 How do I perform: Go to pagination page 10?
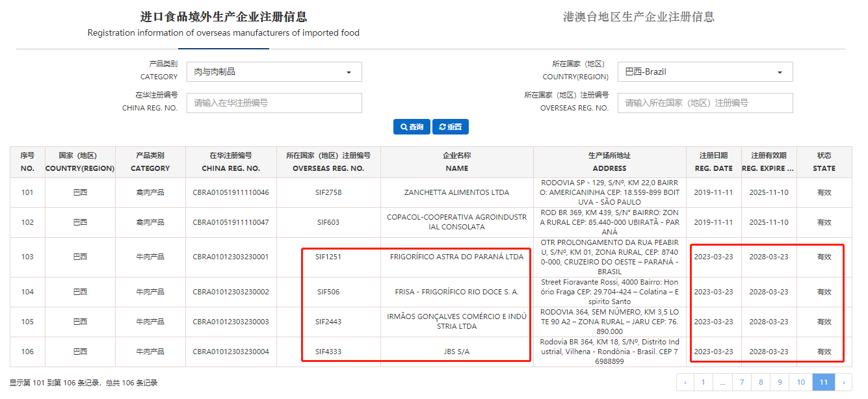[801, 382]
